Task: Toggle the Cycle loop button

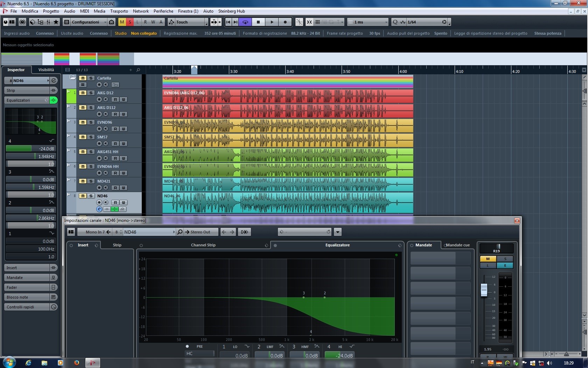Action: pyautogui.click(x=245, y=22)
